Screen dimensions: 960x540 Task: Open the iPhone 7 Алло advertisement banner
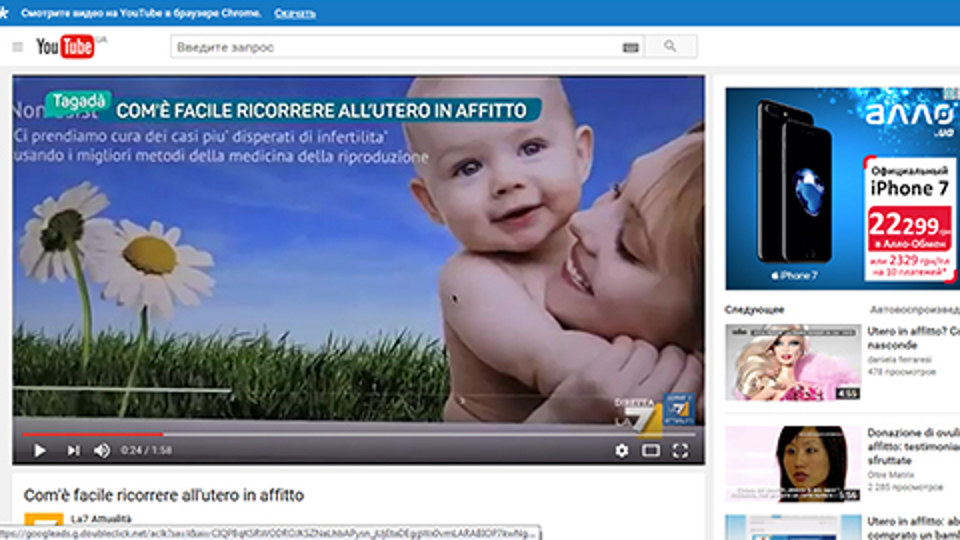842,189
